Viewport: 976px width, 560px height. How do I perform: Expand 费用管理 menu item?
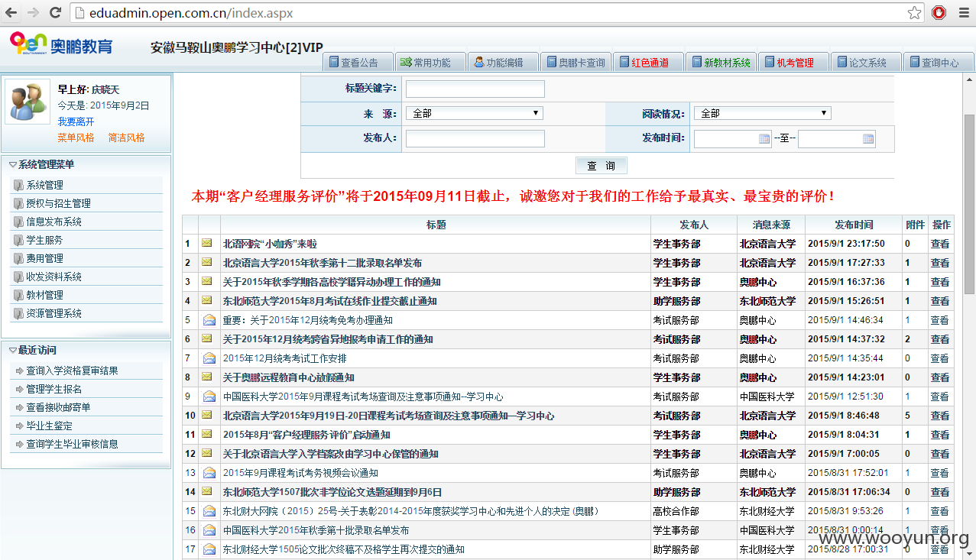86,258
